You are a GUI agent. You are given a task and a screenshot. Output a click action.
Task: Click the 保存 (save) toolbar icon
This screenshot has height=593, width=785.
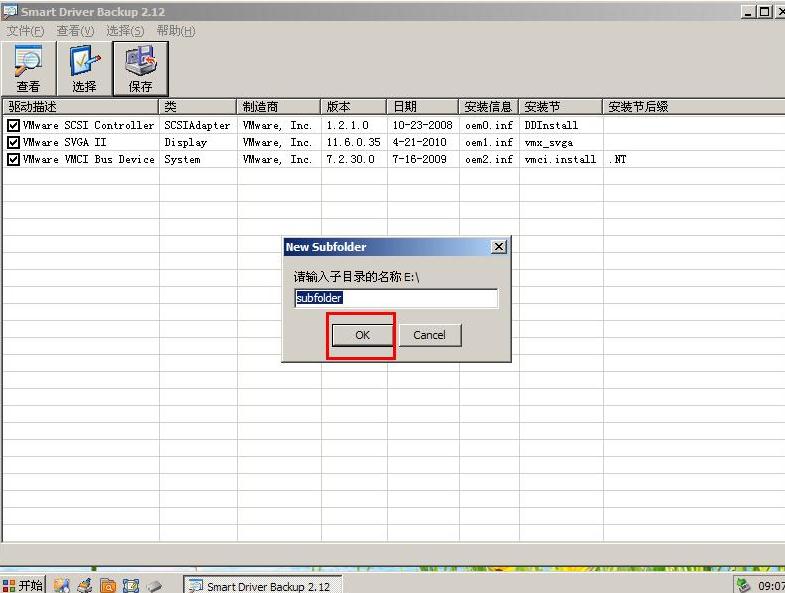pos(140,69)
